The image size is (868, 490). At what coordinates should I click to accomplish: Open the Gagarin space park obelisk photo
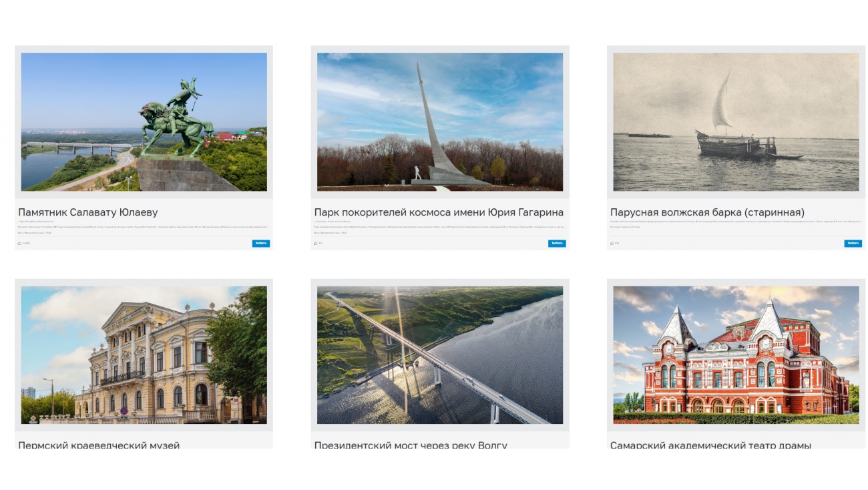pos(439,122)
